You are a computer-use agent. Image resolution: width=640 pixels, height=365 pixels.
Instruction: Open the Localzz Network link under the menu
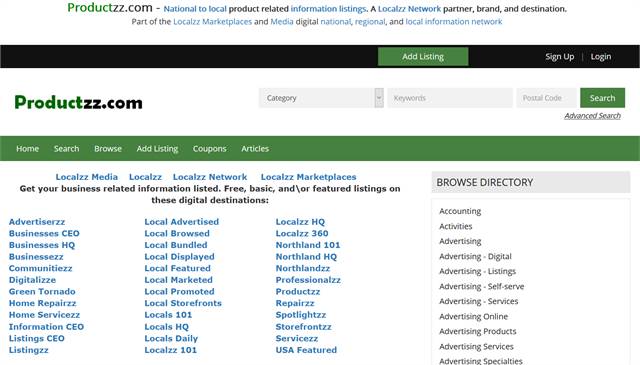(x=210, y=177)
